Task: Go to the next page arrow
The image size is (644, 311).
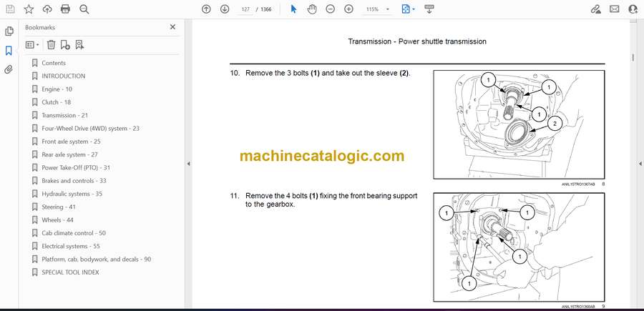Action: coord(225,9)
